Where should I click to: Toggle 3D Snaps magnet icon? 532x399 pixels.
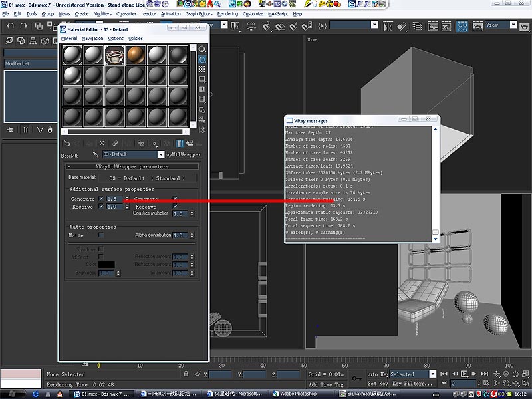(x=267, y=26)
